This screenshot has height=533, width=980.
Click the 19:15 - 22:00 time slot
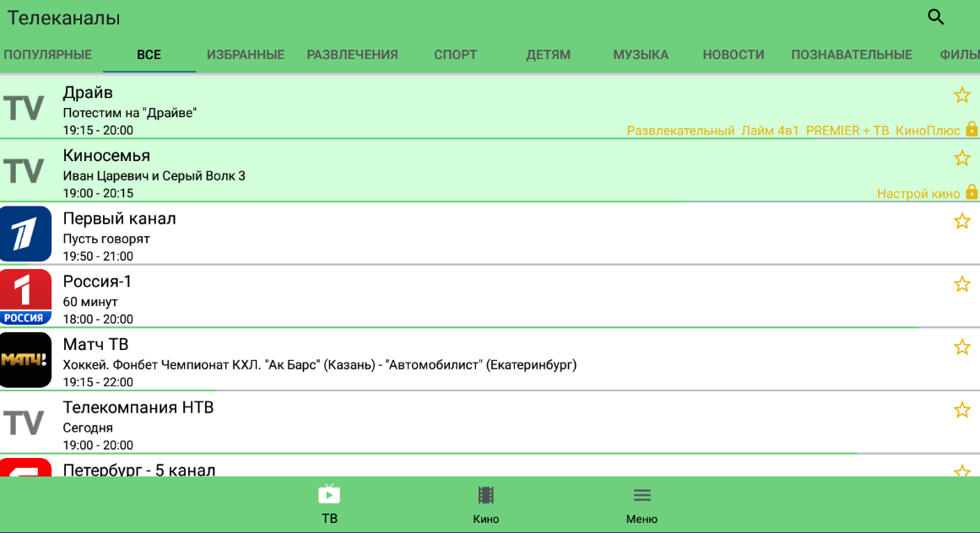[x=98, y=383]
